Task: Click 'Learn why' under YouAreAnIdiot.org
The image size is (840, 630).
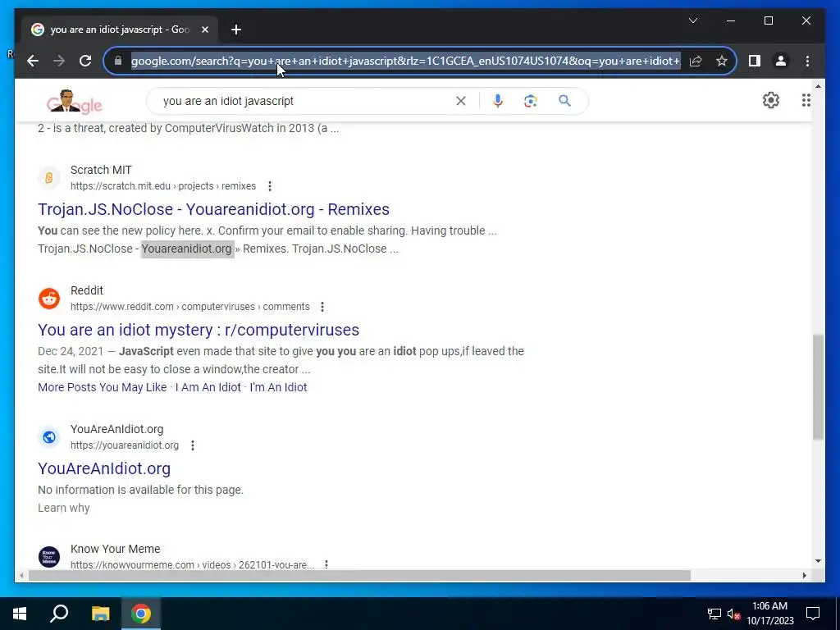Action: click(64, 508)
